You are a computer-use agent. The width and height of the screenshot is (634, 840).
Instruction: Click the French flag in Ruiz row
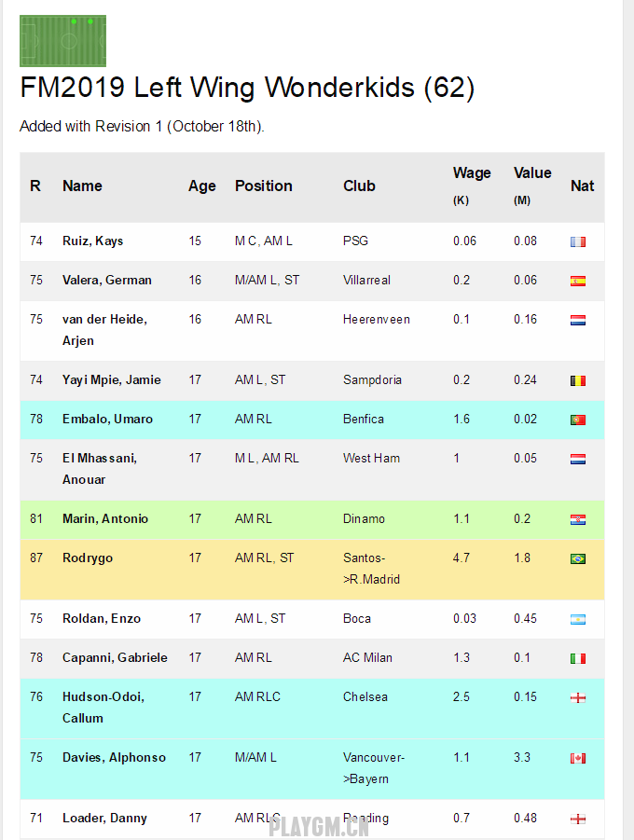pyautogui.click(x=578, y=241)
